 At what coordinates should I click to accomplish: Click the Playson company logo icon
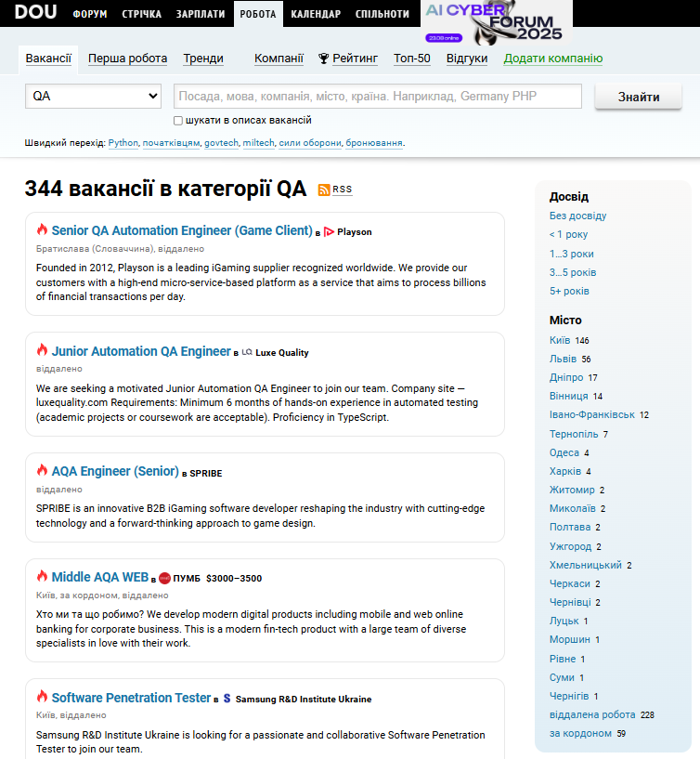(329, 231)
